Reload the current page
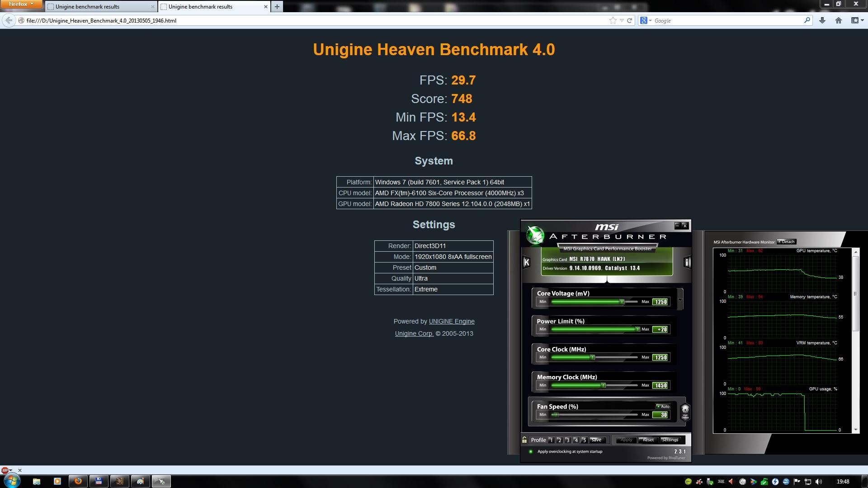Screen dimensions: 868x488 629,20
